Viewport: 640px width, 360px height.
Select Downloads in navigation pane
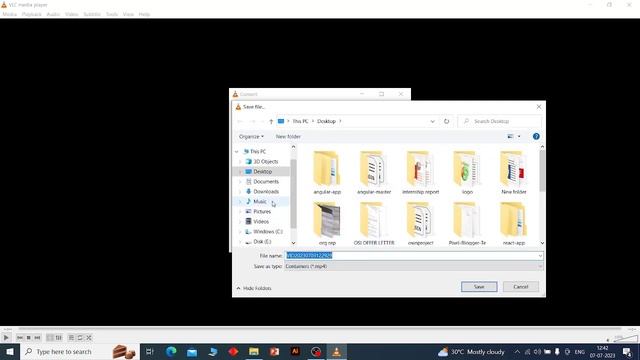click(x=266, y=191)
